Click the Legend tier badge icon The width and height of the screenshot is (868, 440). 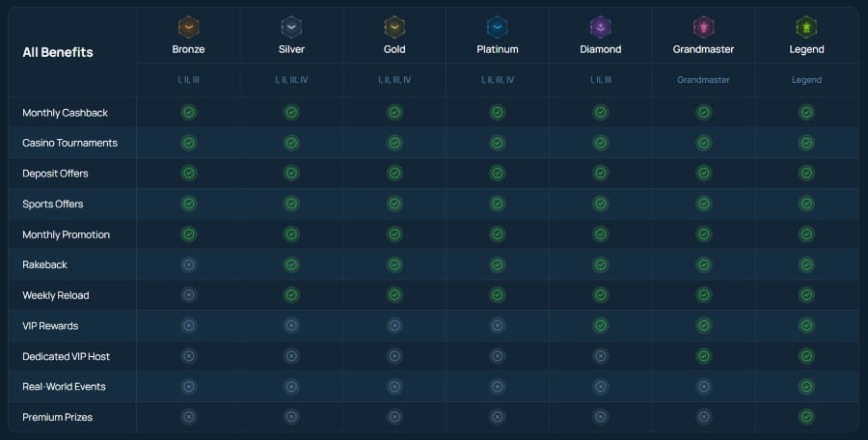[x=806, y=27]
